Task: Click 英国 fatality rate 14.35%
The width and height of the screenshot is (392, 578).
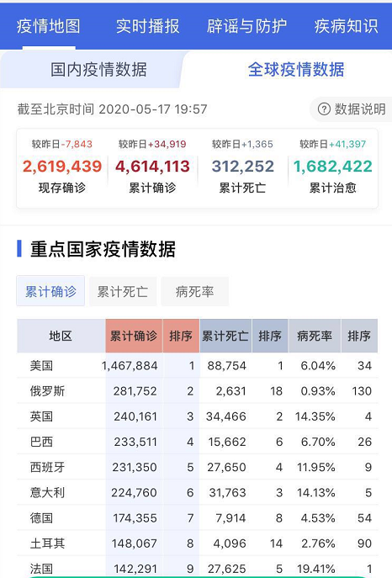Action: pyautogui.click(x=315, y=416)
